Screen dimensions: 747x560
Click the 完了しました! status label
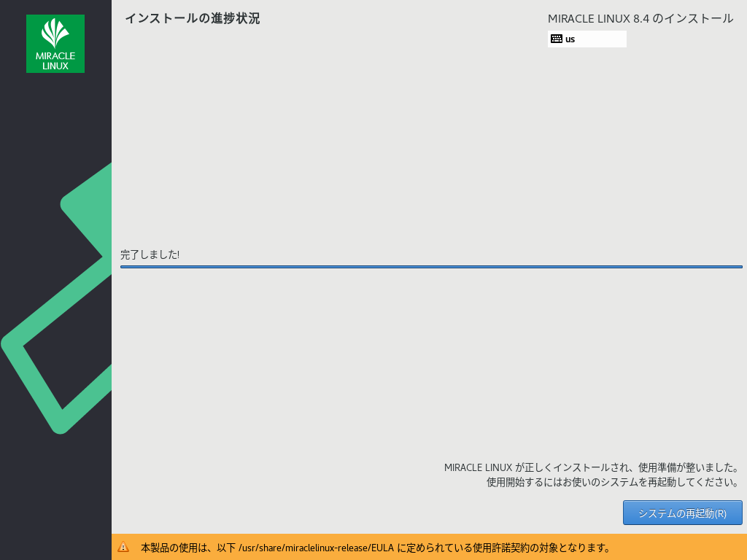150,254
